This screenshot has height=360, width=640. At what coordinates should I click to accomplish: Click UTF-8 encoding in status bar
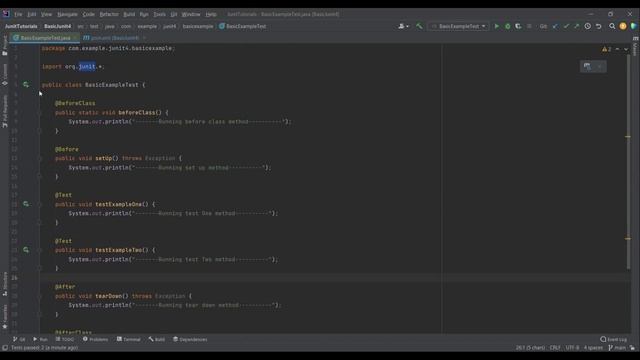(572, 348)
